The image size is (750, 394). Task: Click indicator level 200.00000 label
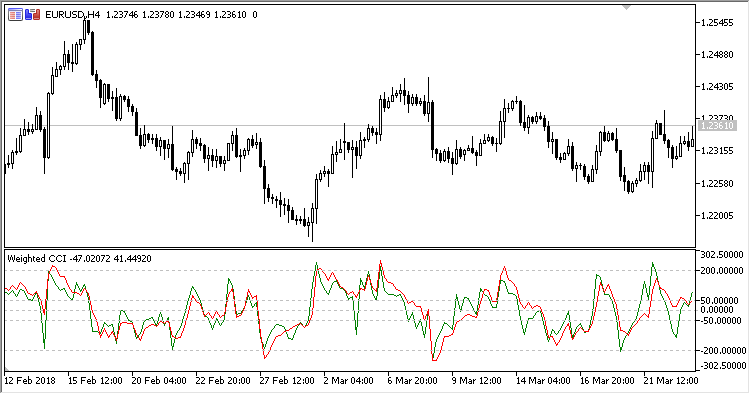[x=723, y=271]
